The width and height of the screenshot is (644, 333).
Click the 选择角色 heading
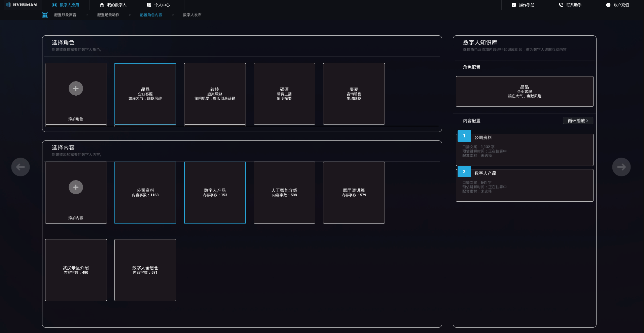tap(63, 42)
